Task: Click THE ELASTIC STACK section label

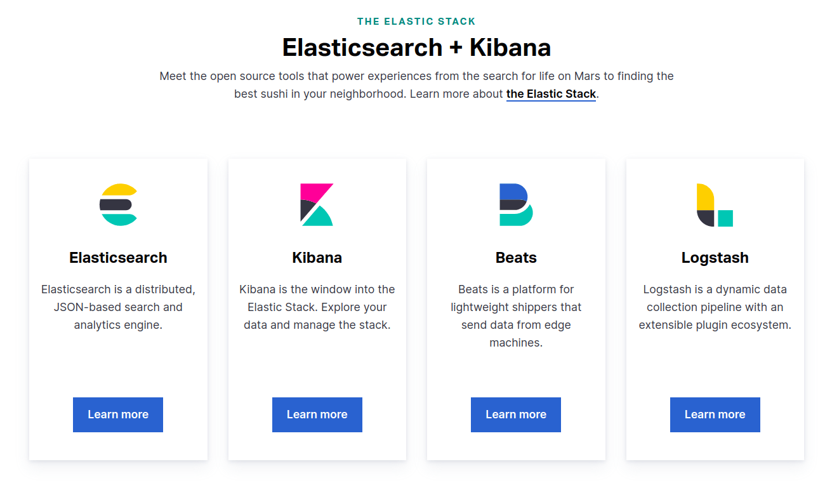Action: (416, 22)
